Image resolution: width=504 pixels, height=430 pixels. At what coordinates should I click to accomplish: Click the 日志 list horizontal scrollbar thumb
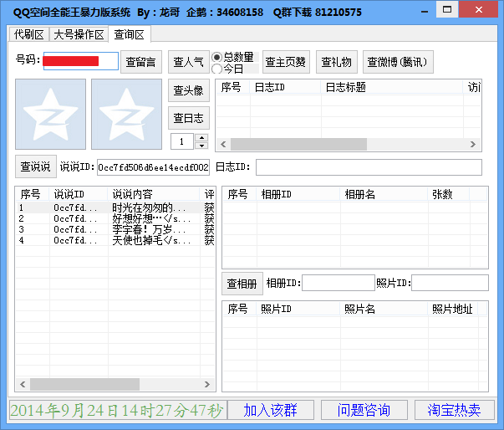click(298, 145)
